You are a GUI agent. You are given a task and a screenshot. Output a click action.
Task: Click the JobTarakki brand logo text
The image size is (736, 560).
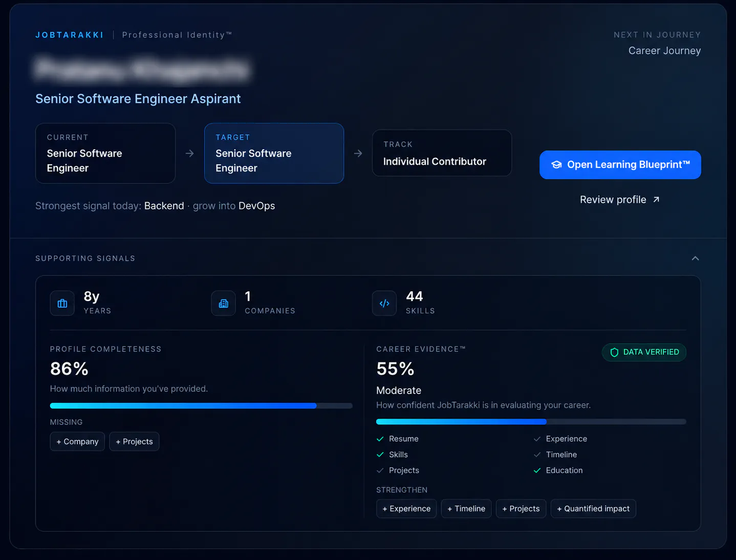pos(70,35)
